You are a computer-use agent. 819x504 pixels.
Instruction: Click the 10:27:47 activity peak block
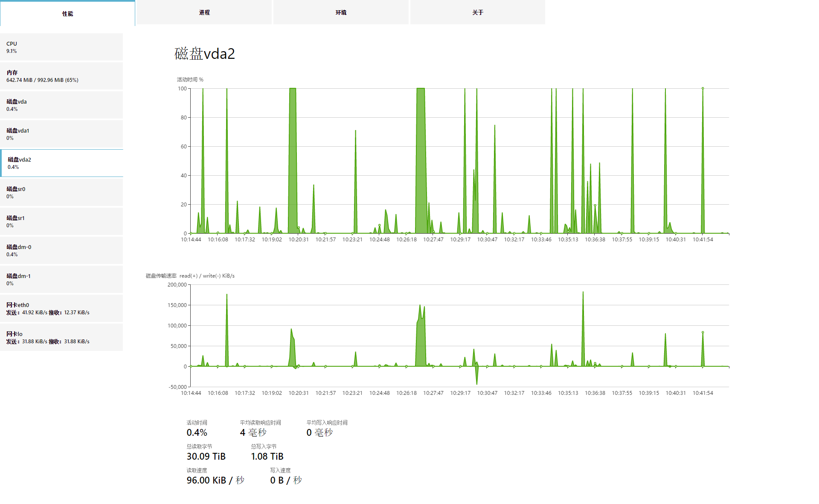tap(421, 161)
